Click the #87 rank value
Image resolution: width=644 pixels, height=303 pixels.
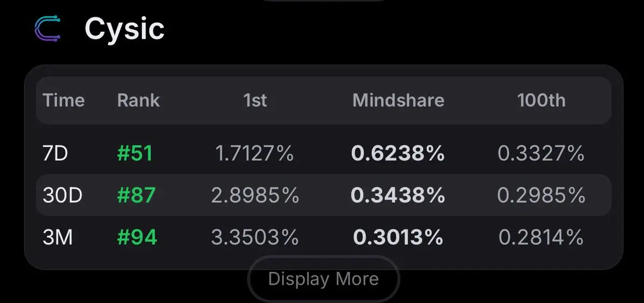136,196
